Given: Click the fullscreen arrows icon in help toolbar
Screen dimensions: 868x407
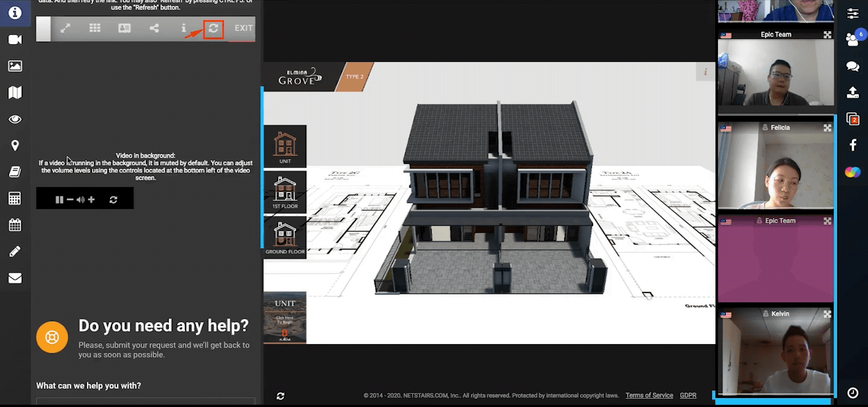Looking at the screenshot, I should point(66,28).
